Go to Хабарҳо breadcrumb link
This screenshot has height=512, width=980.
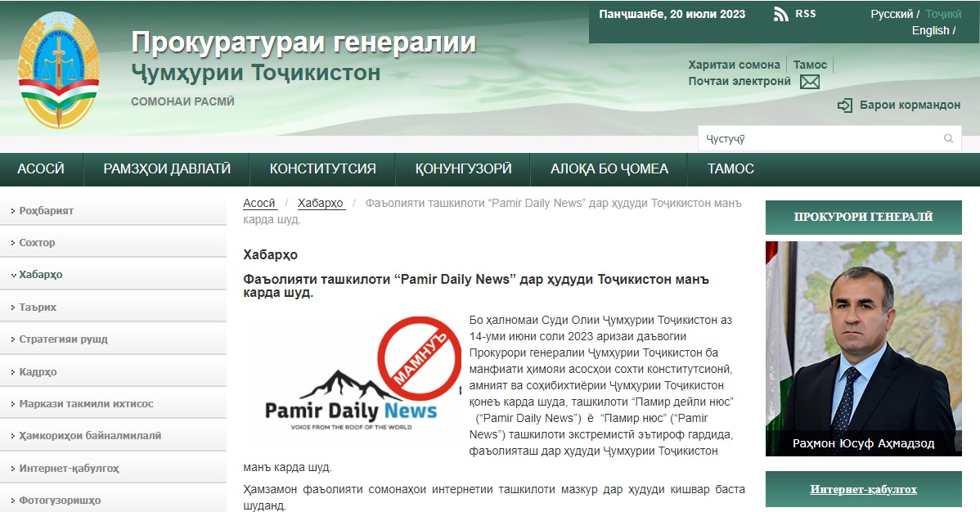(x=321, y=203)
